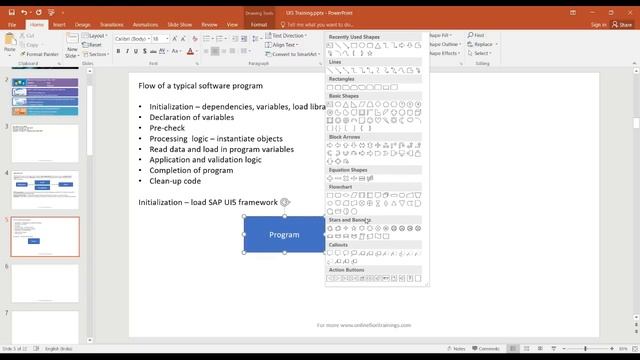Click the zoom slider handle
Viewport: 640px width, 360px height.
point(585,349)
